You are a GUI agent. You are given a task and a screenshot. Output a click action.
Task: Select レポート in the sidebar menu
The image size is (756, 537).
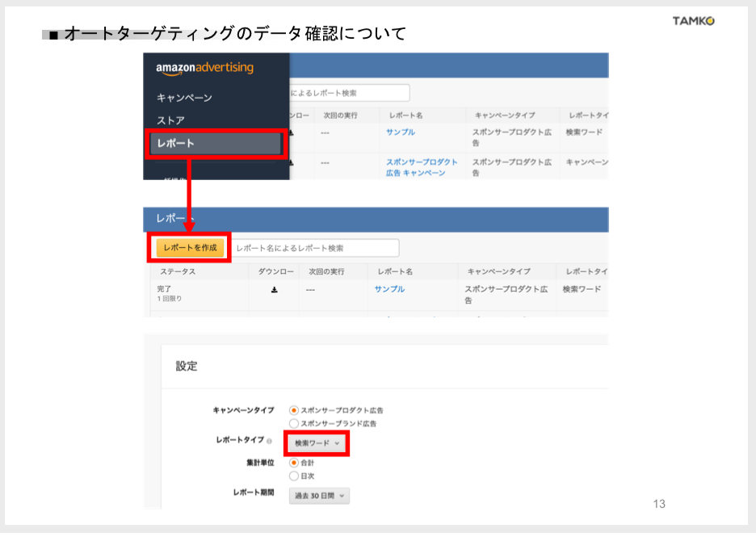[x=216, y=143]
